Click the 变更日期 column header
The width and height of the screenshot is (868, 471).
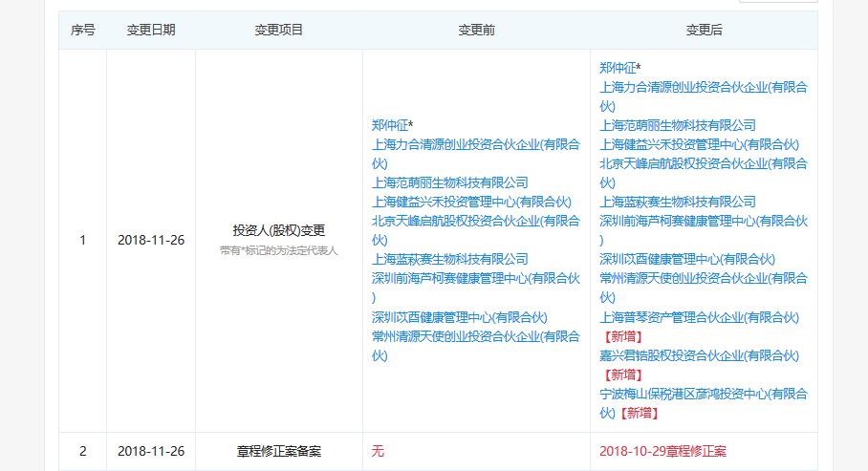point(151,30)
